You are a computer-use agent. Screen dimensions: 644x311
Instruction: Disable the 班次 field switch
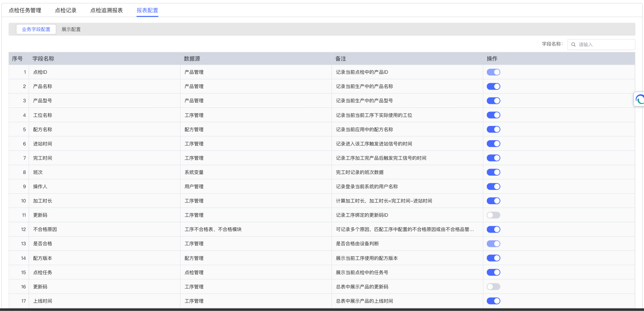pos(493,172)
